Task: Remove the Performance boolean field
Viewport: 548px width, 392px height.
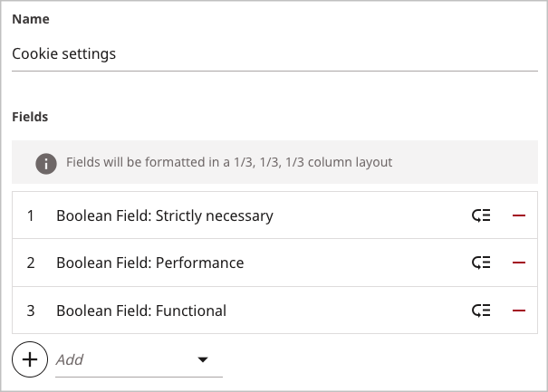Action: 519,263
